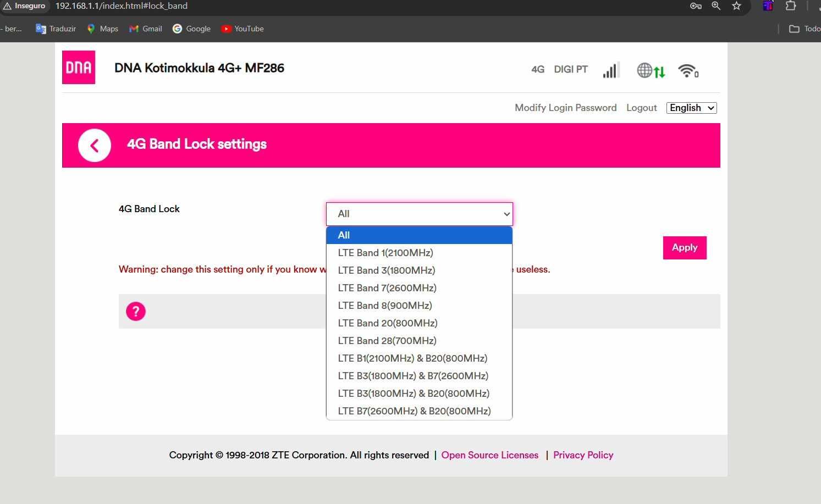The image size is (821, 504).
Task: Open the Google bookmark
Action: point(191,29)
